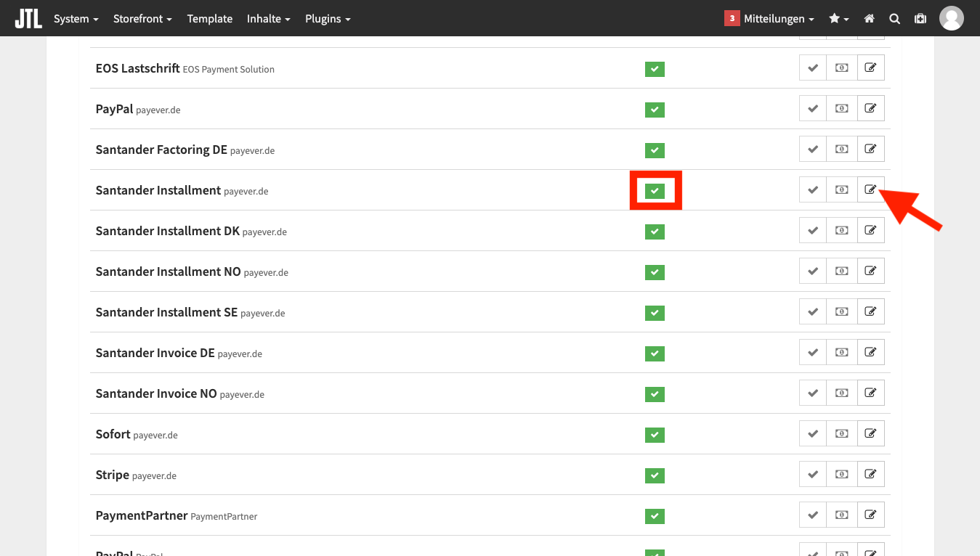The width and height of the screenshot is (980, 556).
Task: Edit the Stripe payment method
Action: (870, 474)
